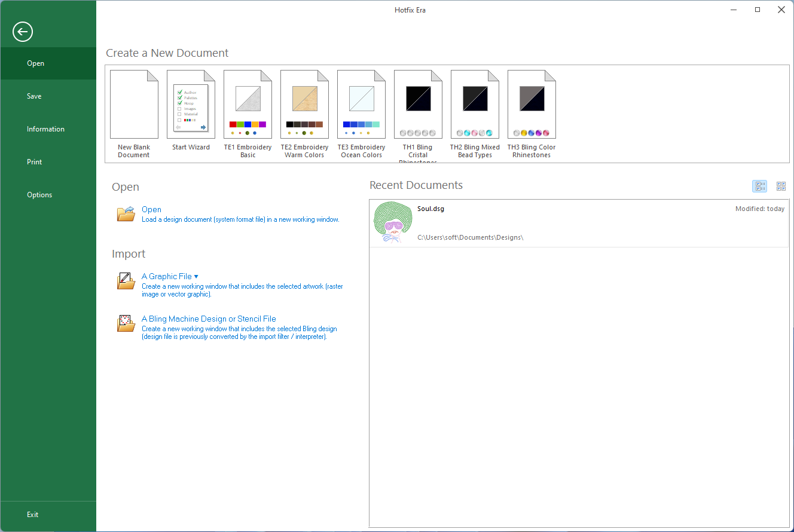Screen dimensions: 794x532
Task: Click the Open design document link
Action: click(x=151, y=210)
